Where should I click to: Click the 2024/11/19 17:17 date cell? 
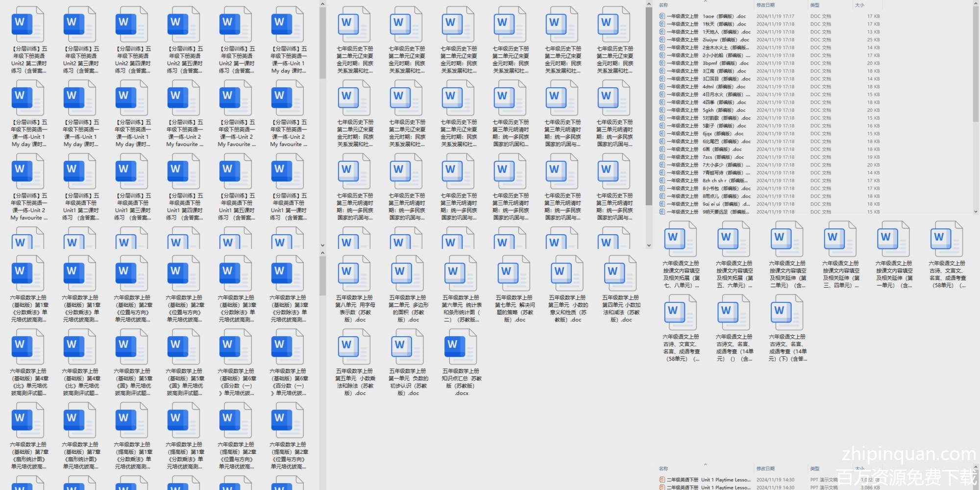pos(775,16)
